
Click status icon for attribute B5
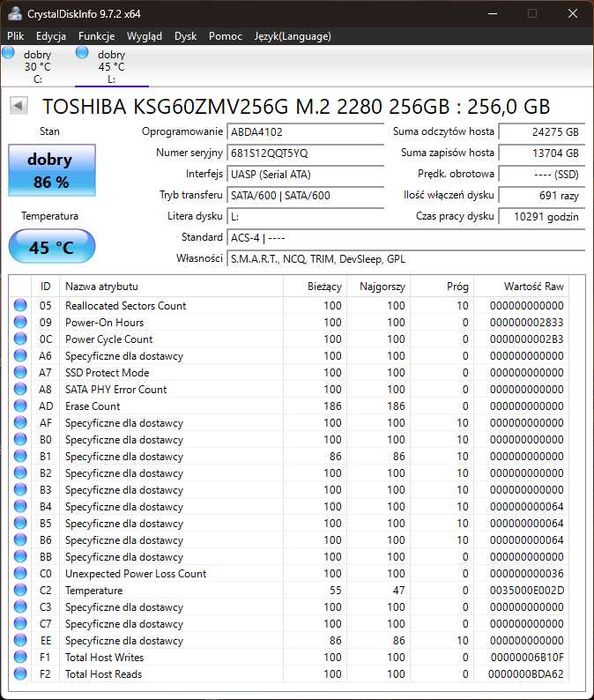[x=20, y=523]
